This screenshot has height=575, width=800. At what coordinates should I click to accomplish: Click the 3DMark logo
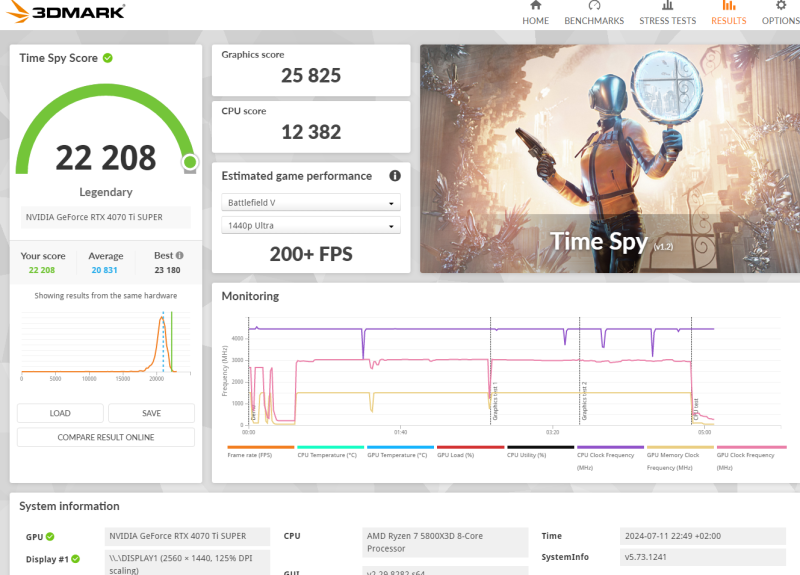[x=65, y=11]
